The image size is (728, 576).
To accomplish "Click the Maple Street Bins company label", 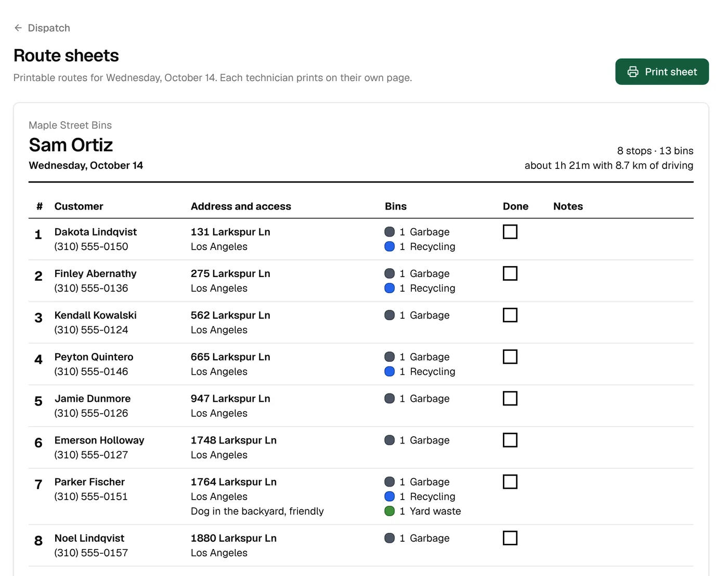I will coord(70,125).
